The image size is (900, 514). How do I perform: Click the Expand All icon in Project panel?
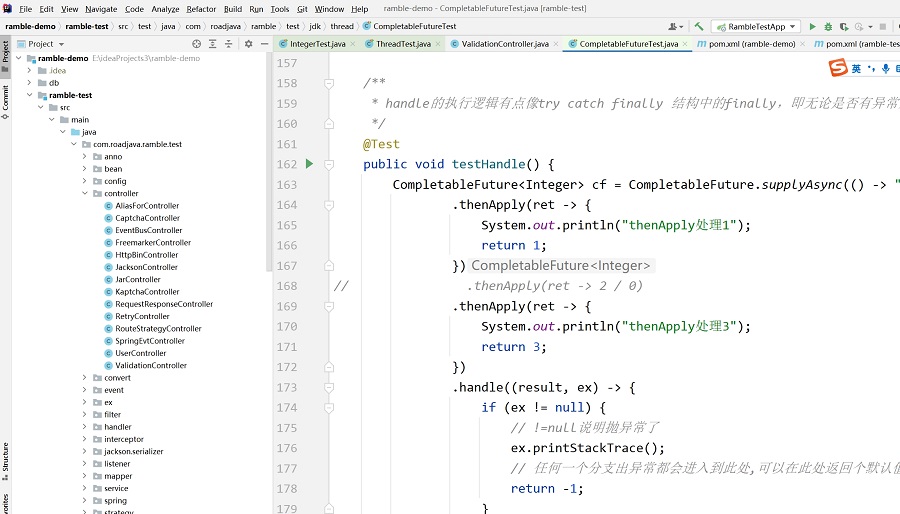point(212,44)
